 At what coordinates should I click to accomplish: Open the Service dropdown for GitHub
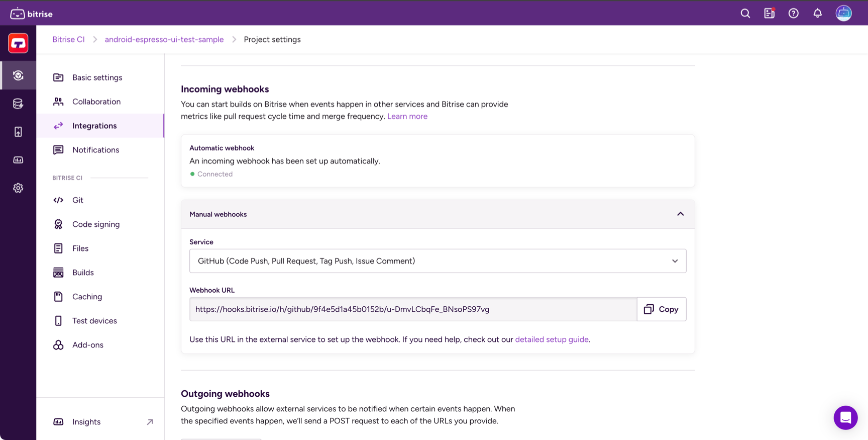point(438,261)
